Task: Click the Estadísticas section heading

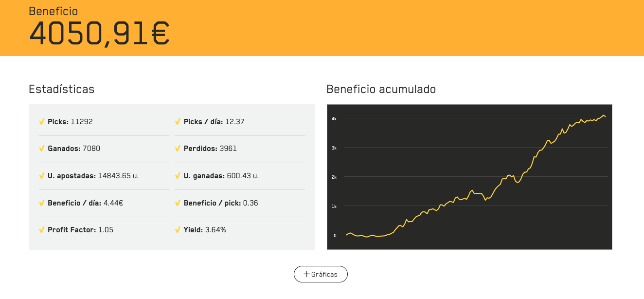Action: (x=61, y=89)
